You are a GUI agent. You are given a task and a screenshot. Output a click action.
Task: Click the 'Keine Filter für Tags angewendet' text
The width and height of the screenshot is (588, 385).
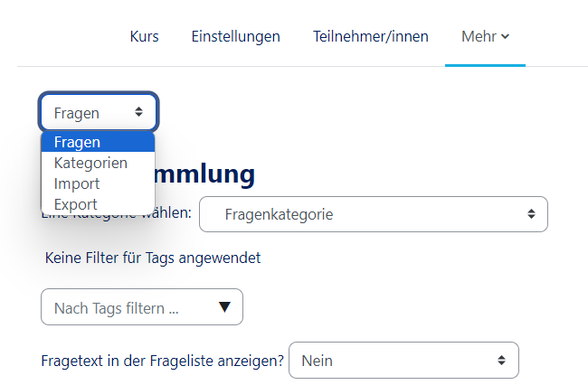pos(153,258)
